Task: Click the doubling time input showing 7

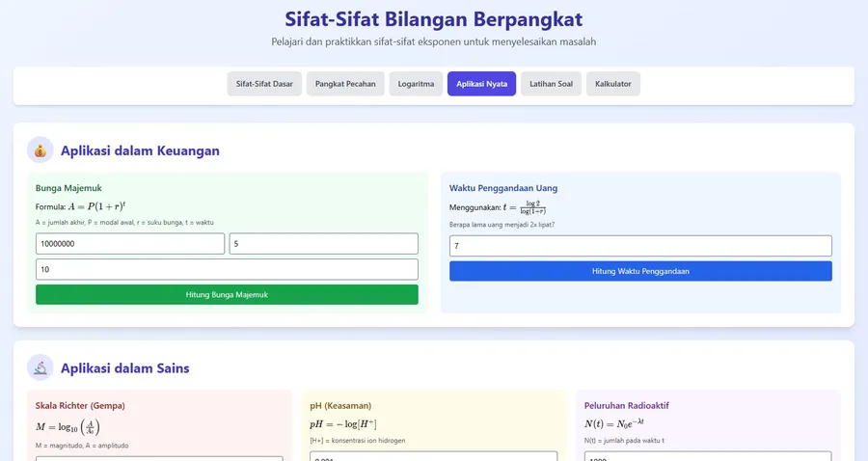Action: (640, 247)
